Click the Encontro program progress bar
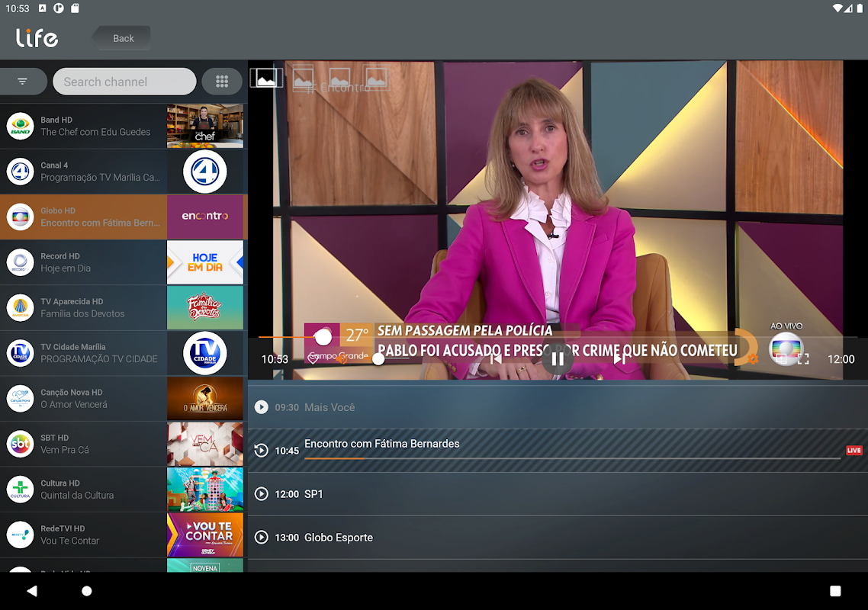This screenshot has width=868, height=610. pyautogui.click(x=572, y=458)
